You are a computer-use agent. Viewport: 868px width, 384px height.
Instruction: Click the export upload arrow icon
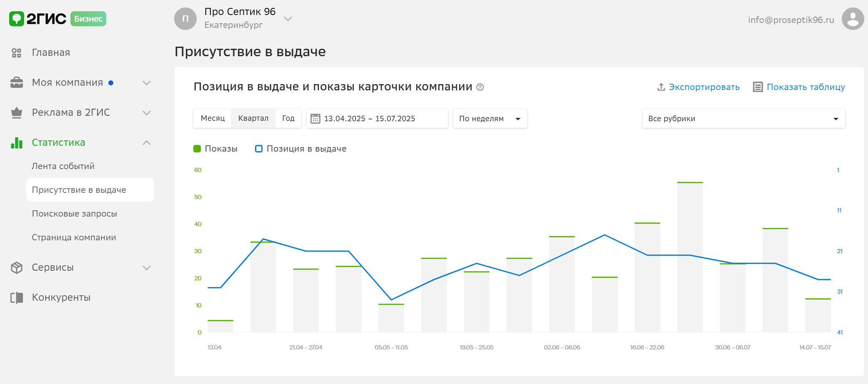661,87
